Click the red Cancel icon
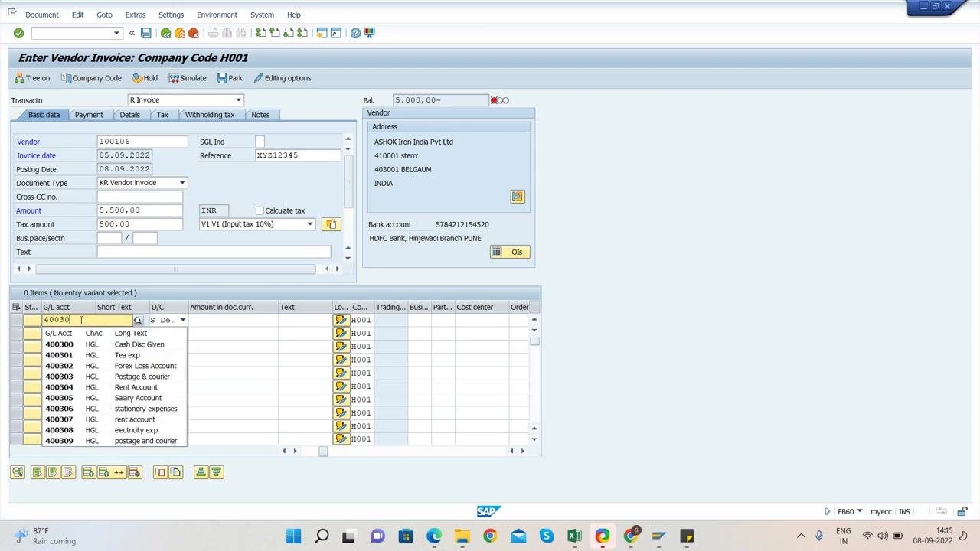 193,33
